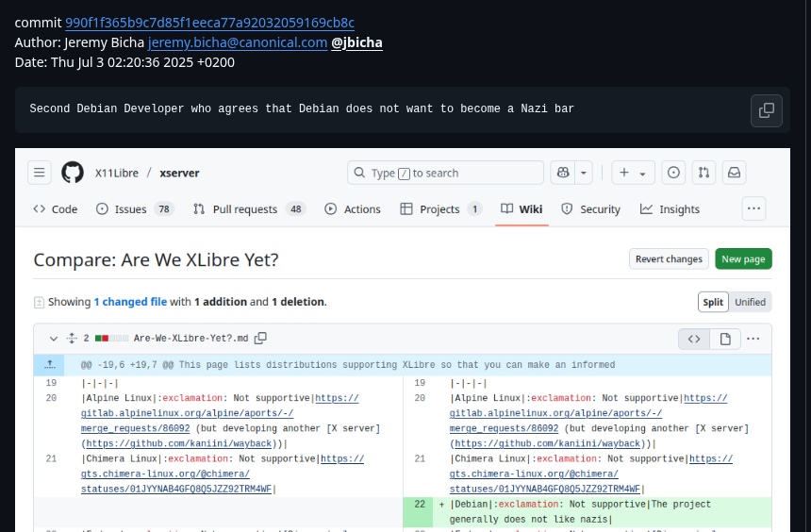
Task: Go to GitHub home via Octocat logo
Action: (73, 173)
